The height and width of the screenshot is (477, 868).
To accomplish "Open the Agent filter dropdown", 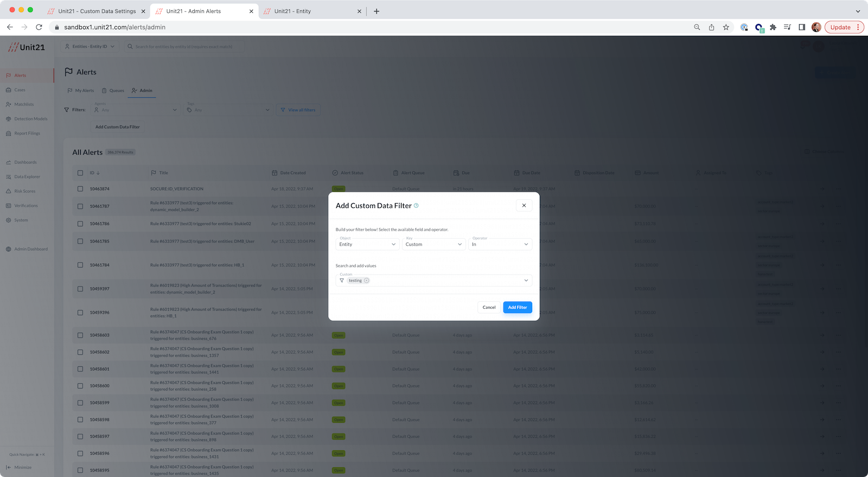I will [136, 110].
